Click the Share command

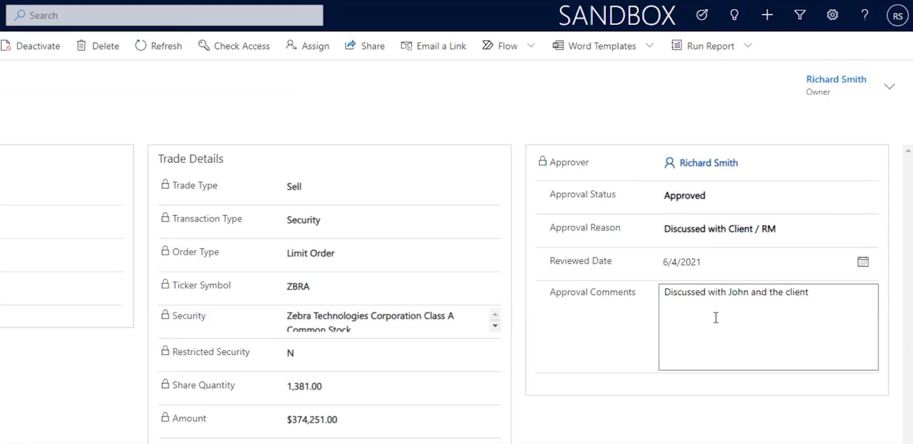pyautogui.click(x=365, y=46)
